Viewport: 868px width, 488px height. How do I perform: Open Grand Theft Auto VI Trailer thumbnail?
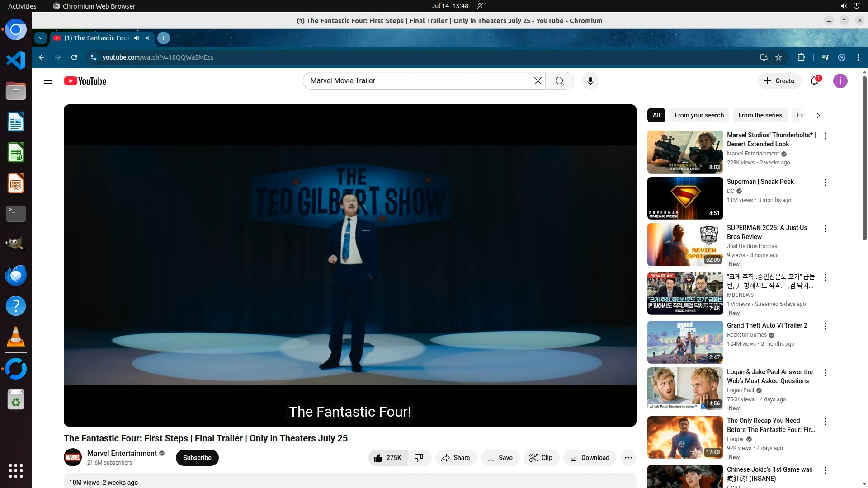pyautogui.click(x=685, y=342)
